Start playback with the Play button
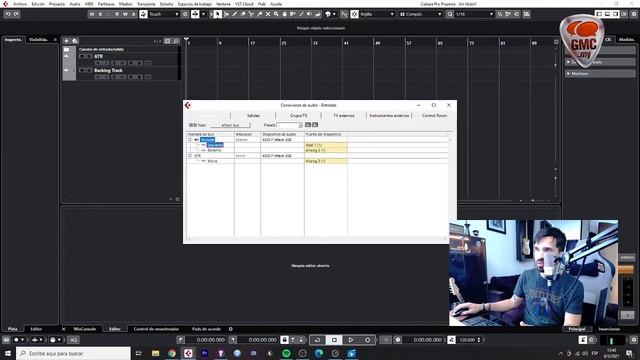The image size is (640, 360). click(x=351, y=340)
